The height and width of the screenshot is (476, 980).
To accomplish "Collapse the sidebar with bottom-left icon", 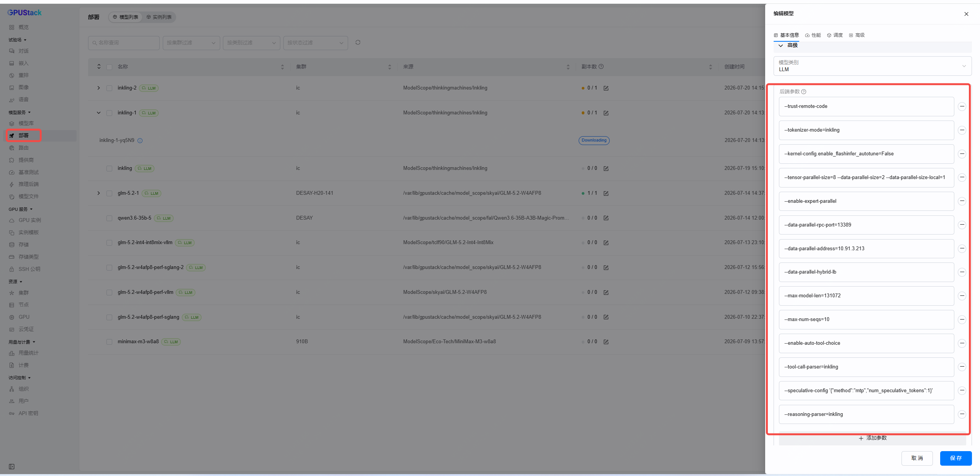I will point(11,466).
